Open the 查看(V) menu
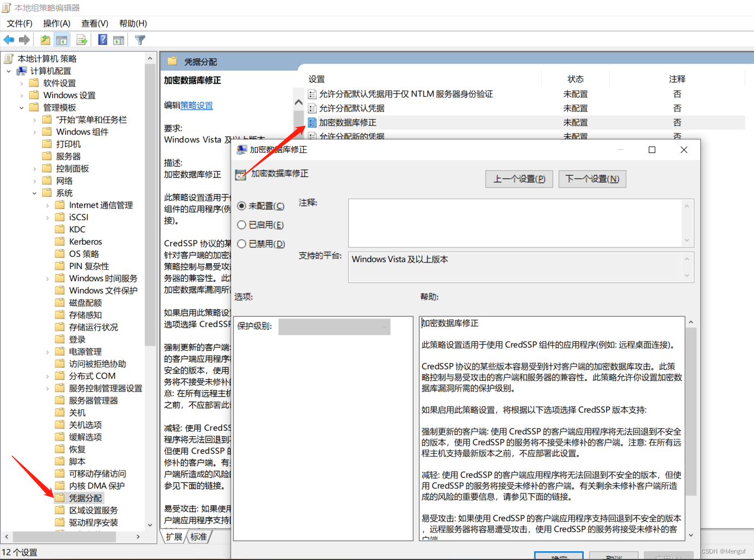 click(94, 23)
